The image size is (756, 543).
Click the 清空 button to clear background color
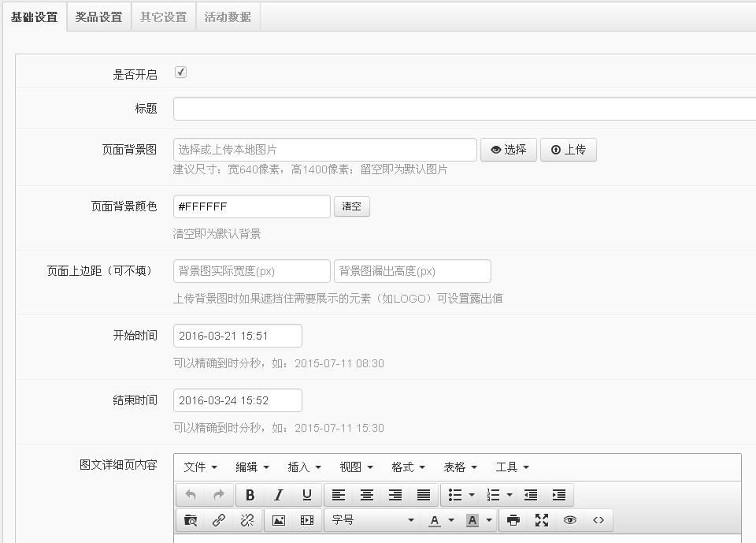pyautogui.click(x=352, y=206)
